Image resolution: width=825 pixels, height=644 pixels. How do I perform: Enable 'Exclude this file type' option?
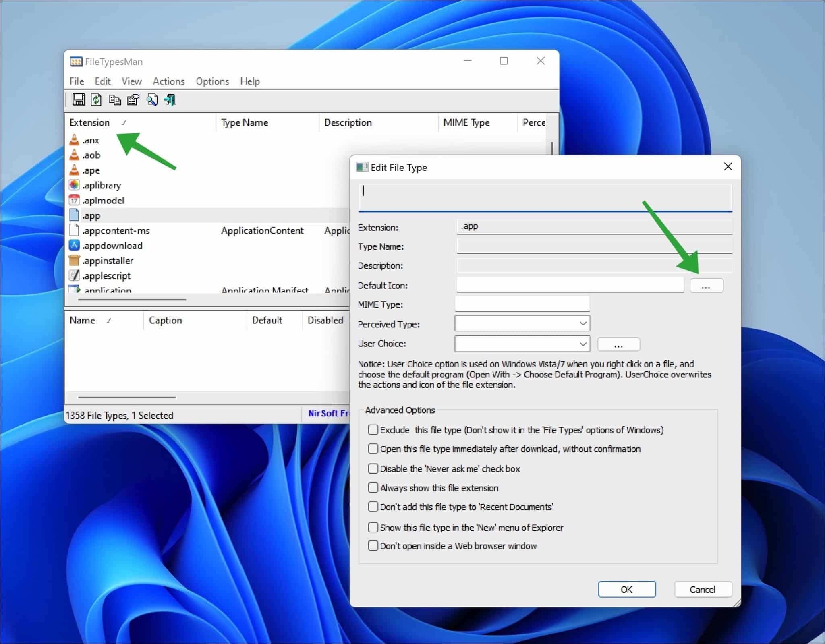tap(373, 429)
